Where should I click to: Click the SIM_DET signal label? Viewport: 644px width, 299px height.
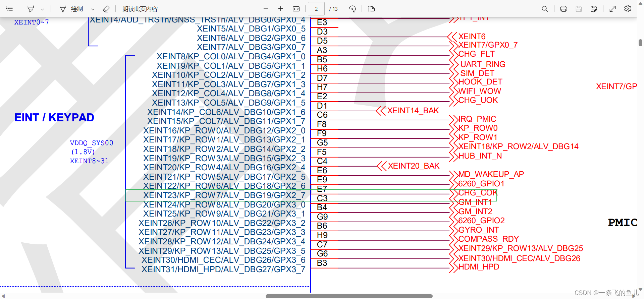pyautogui.click(x=477, y=73)
